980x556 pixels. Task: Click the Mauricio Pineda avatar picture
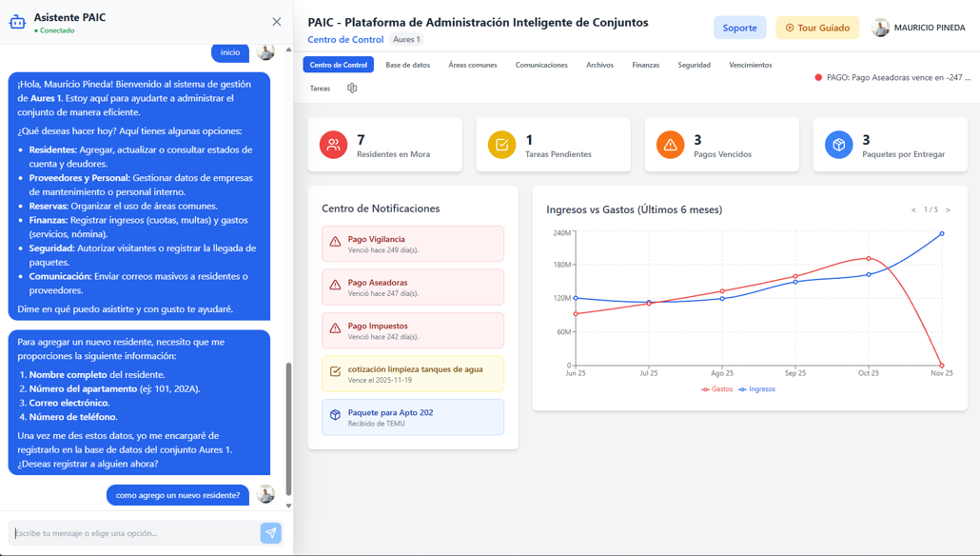880,28
